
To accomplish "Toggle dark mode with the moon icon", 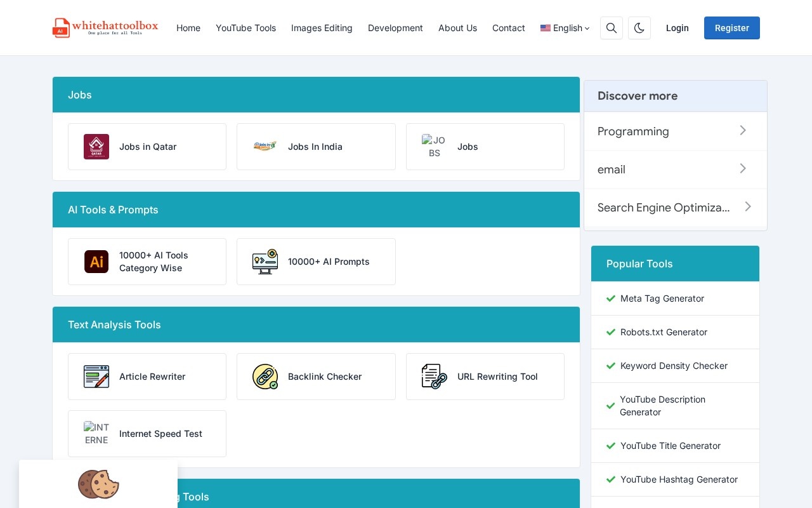I will [x=639, y=28].
